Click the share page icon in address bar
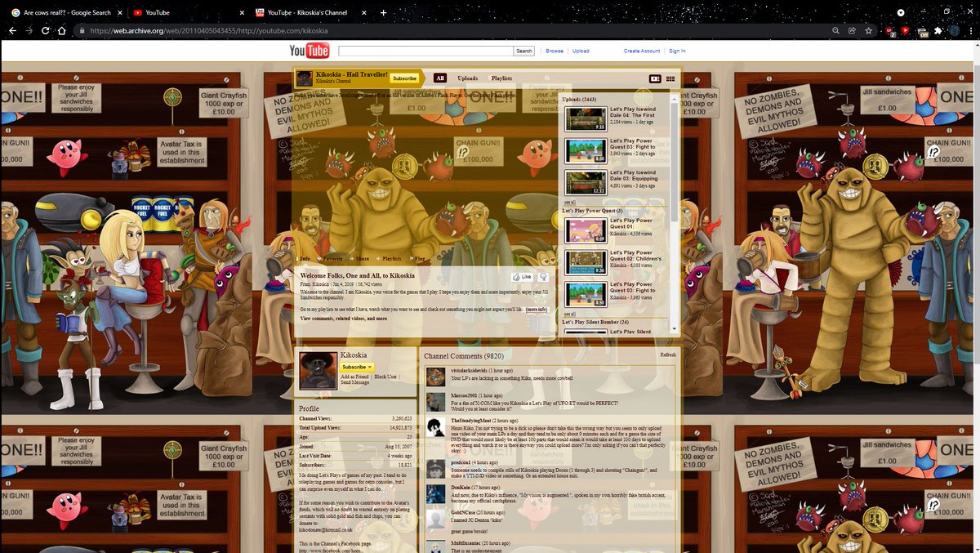 coord(852,30)
